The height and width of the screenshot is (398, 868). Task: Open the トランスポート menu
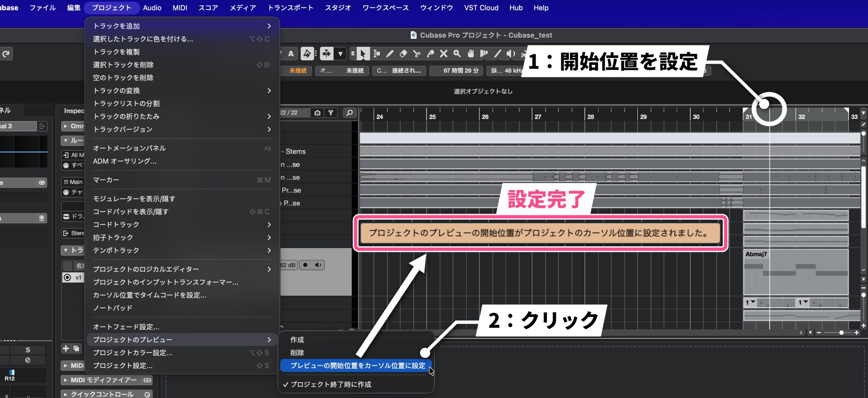tap(290, 8)
